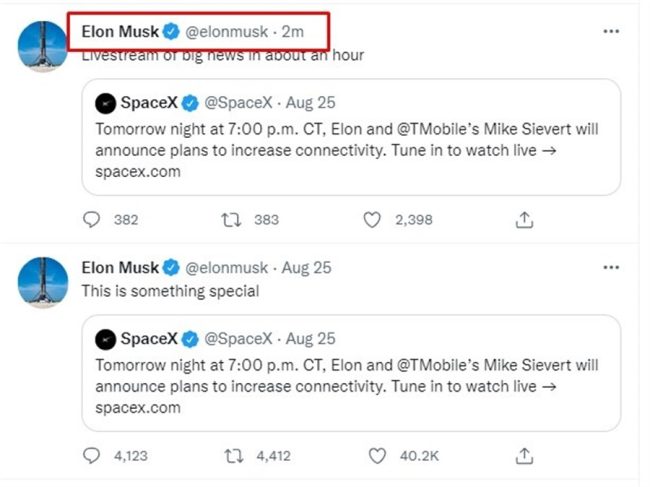Screen dimensions: 650x487
Task: Open the @elonmusk handle on the 2m tweet
Action: coord(226,32)
